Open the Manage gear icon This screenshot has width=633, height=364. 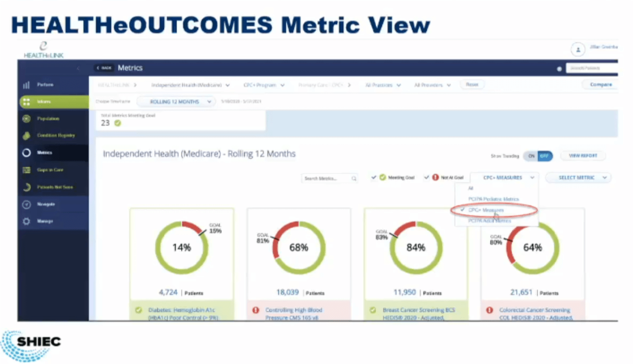pyautogui.click(x=26, y=221)
